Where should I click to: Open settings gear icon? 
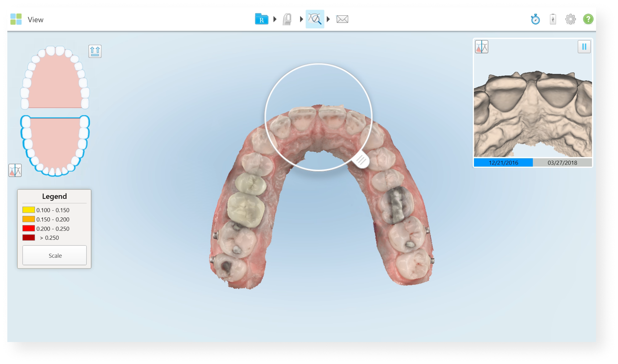click(x=570, y=19)
